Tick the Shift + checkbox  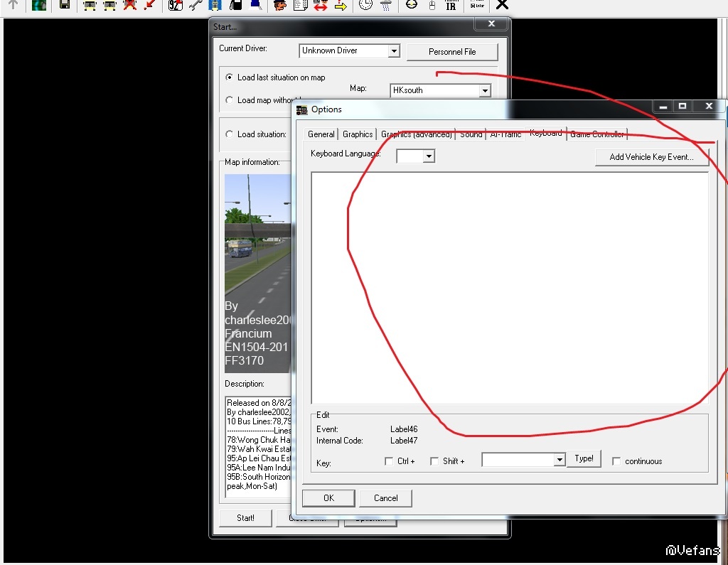(x=434, y=461)
